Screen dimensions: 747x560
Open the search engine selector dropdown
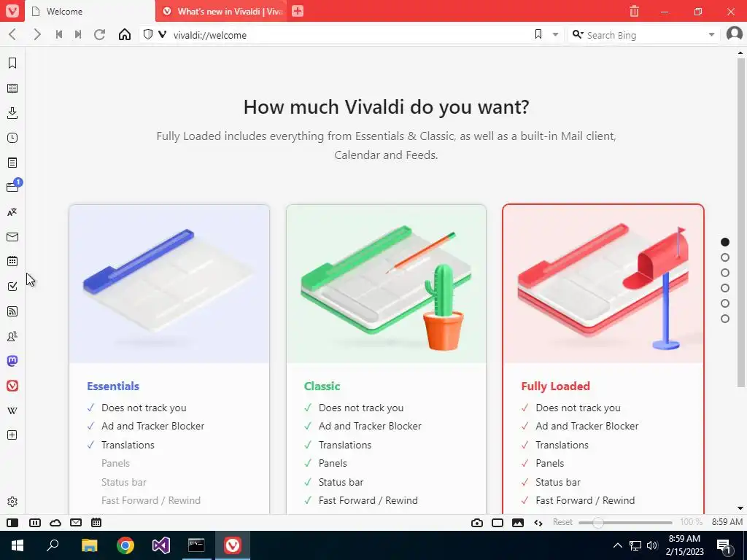(578, 35)
